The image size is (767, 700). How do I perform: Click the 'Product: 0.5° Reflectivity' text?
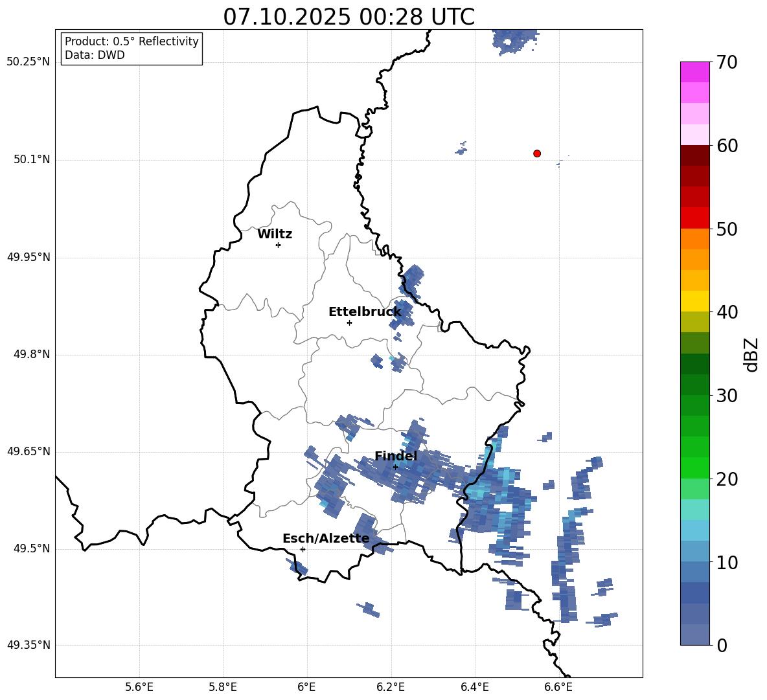(132, 41)
